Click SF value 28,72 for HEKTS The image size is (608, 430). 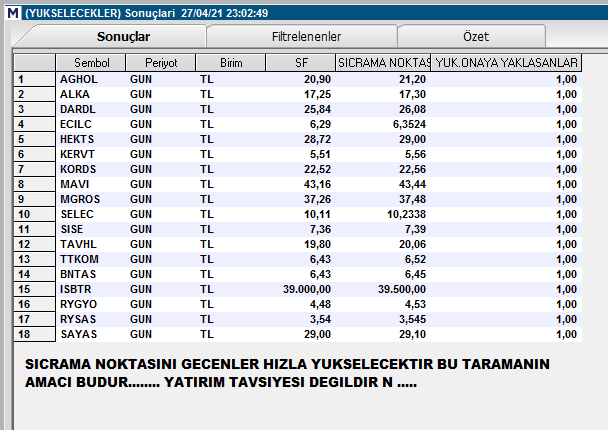317,139
